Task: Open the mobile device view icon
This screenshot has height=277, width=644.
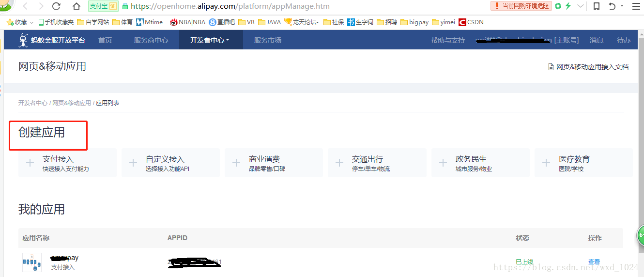Action: click(597, 6)
